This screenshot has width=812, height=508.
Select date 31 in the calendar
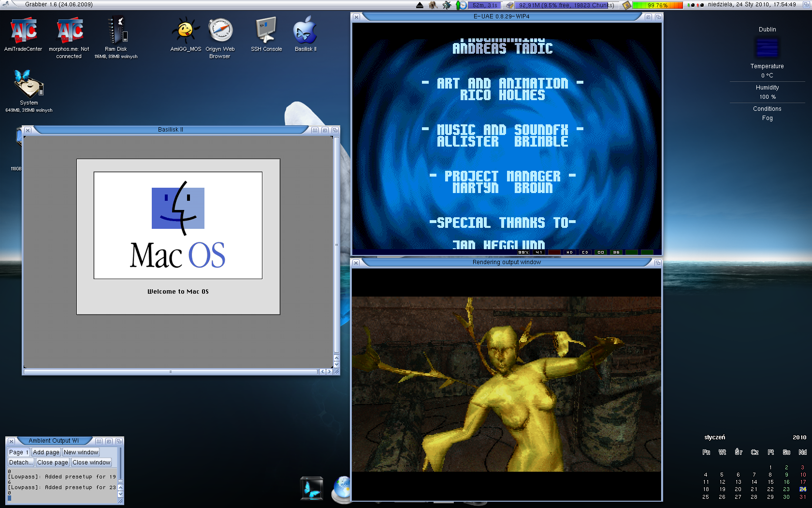click(802, 497)
